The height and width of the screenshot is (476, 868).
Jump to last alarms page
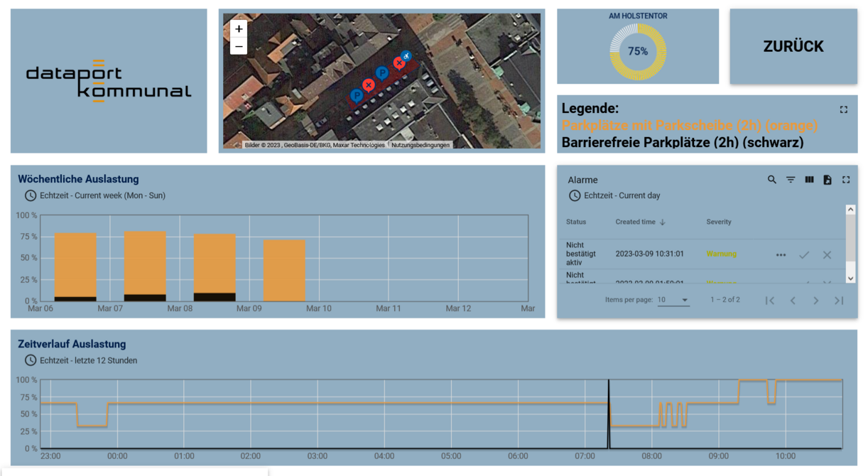click(839, 301)
